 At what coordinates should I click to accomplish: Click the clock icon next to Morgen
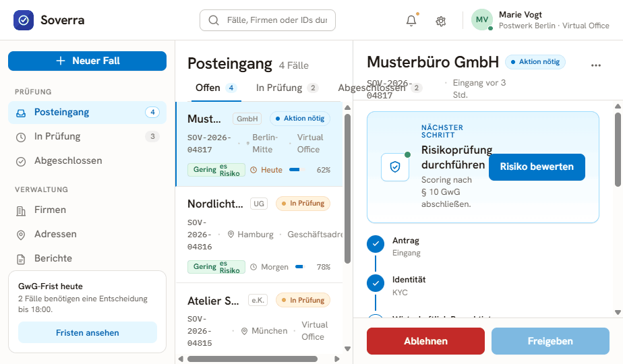tap(254, 267)
